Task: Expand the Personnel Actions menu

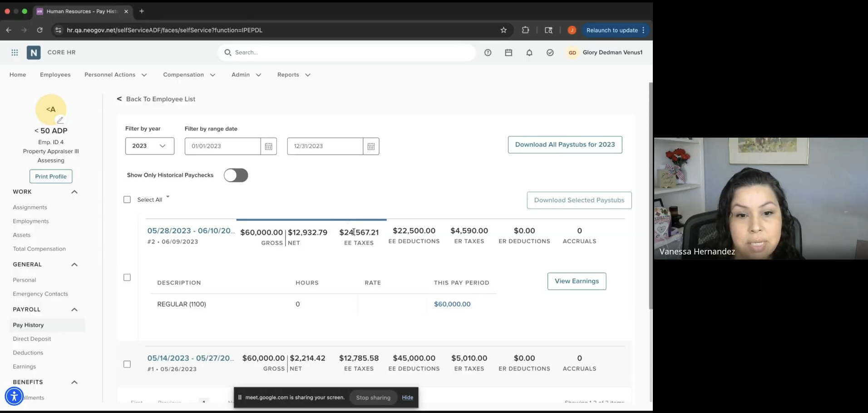Action: [x=115, y=75]
